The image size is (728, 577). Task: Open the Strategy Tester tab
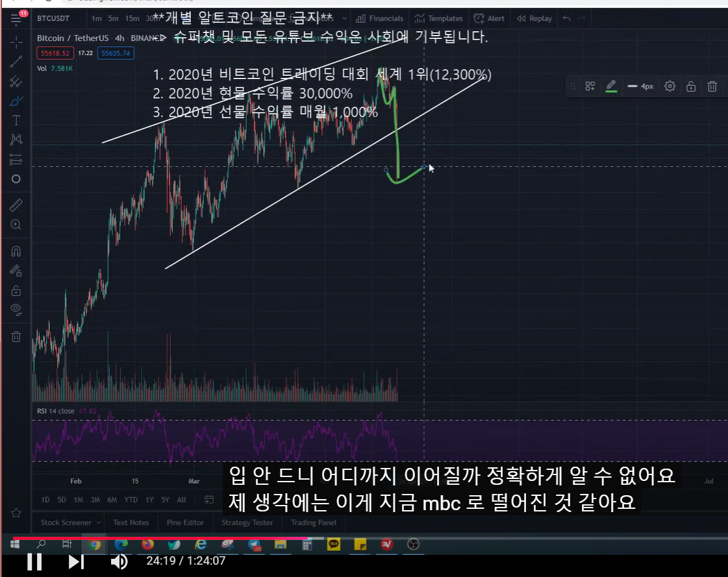point(247,522)
